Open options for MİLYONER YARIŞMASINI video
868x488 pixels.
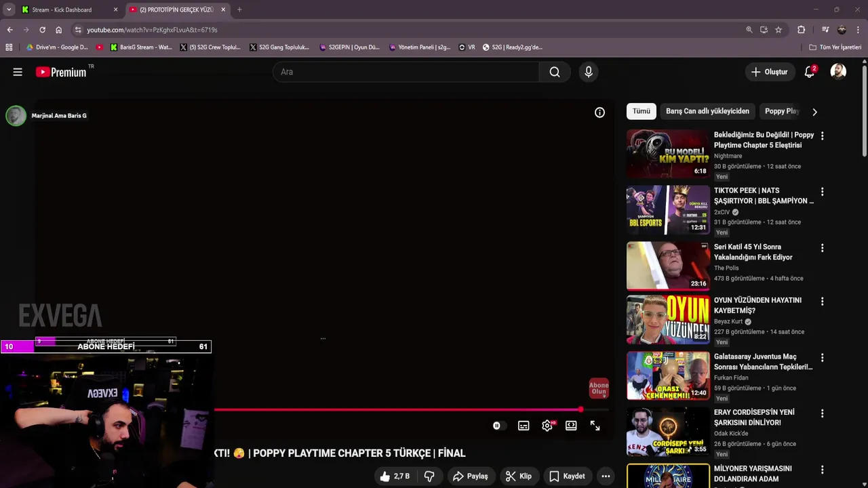822,470
